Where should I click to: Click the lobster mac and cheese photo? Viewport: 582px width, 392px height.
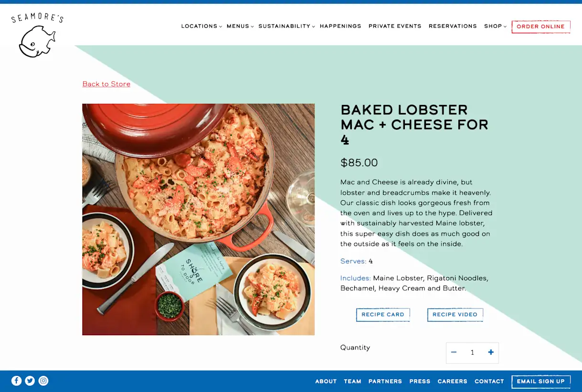pos(198,219)
